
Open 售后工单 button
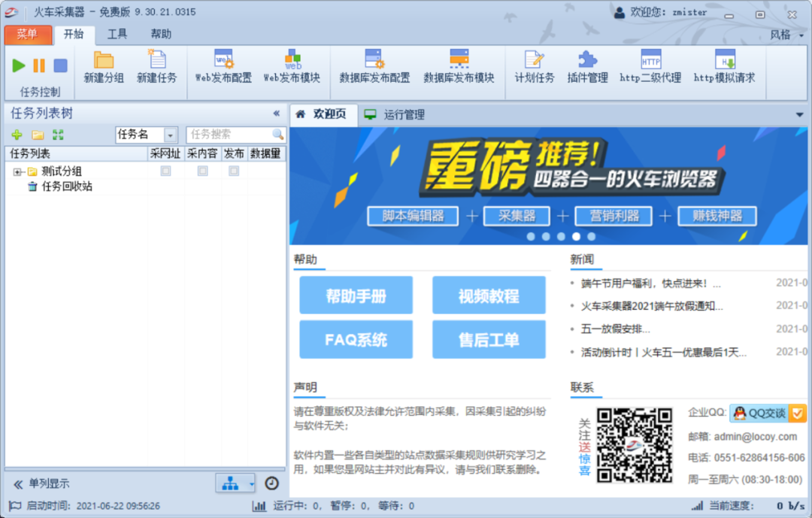click(x=489, y=339)
